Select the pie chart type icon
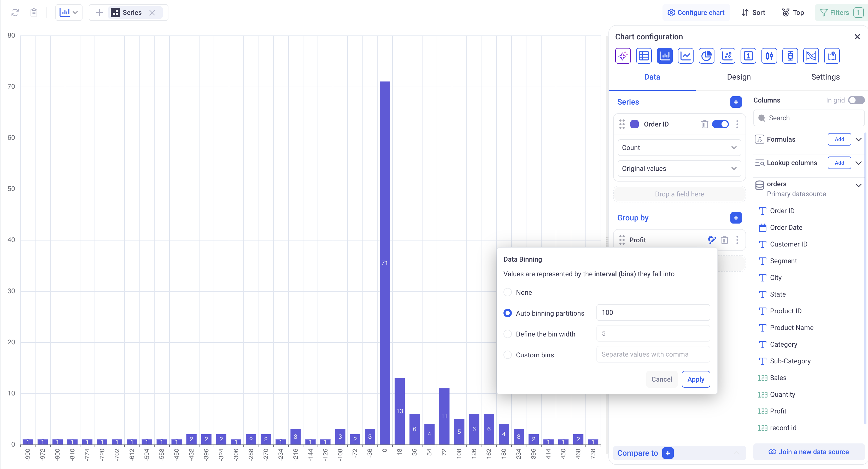868x469 pixels. pos(706,56)
